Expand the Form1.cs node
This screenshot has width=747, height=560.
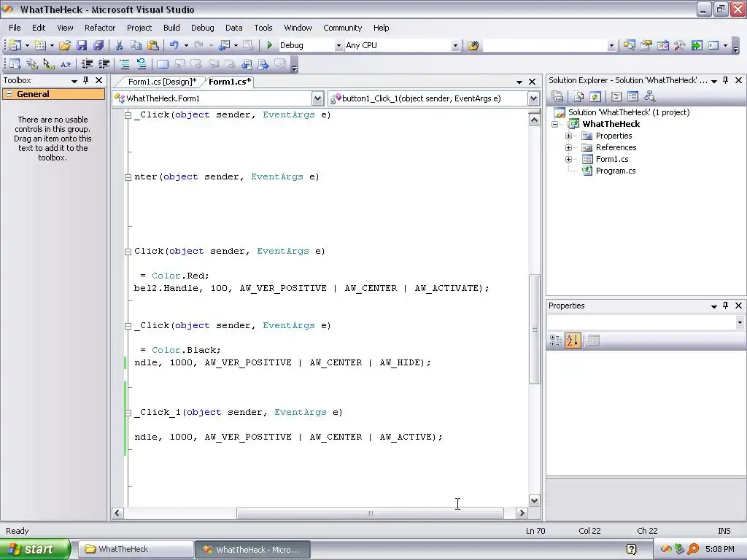pos(568,159)
